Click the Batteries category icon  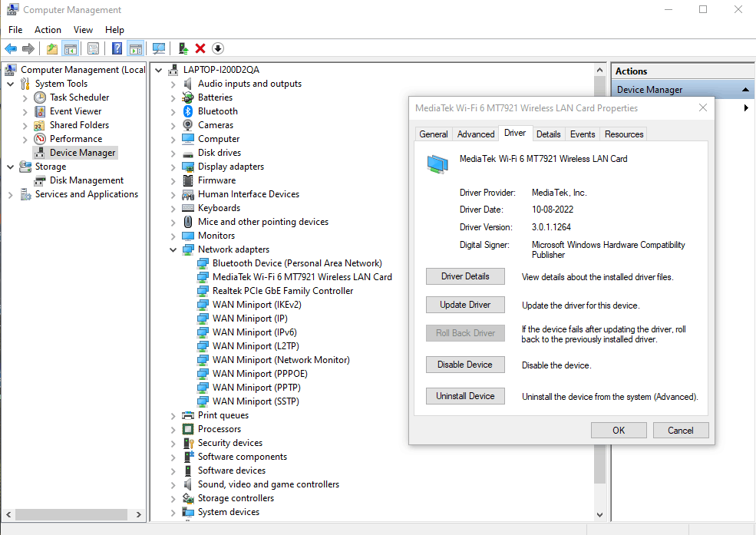click(188, 97)
